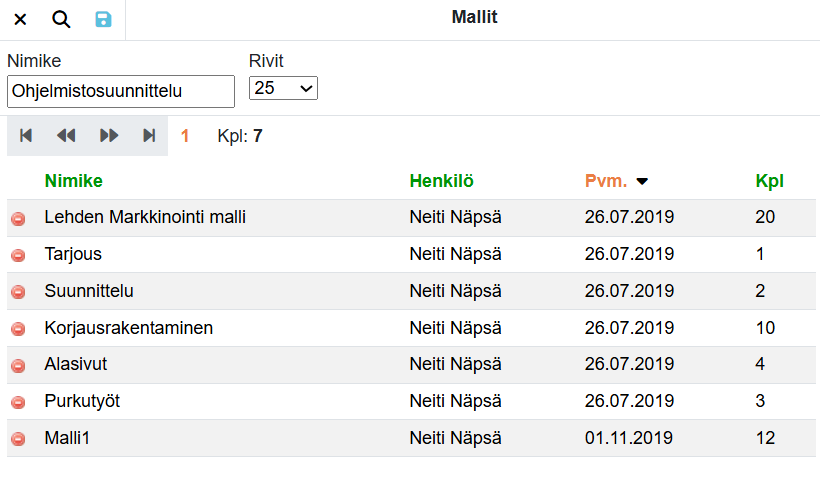Select current page number 1
820x482 pixels.
pyautogui.click(x=185, y=136)
